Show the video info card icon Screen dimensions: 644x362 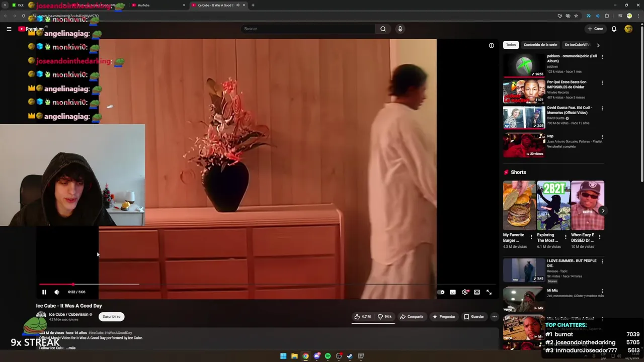point(492,45)
